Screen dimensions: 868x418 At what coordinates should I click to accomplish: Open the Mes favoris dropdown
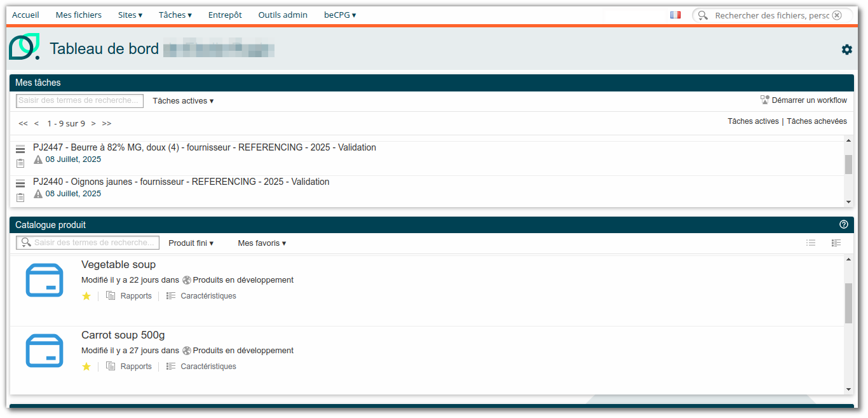[x=261, y=243]
